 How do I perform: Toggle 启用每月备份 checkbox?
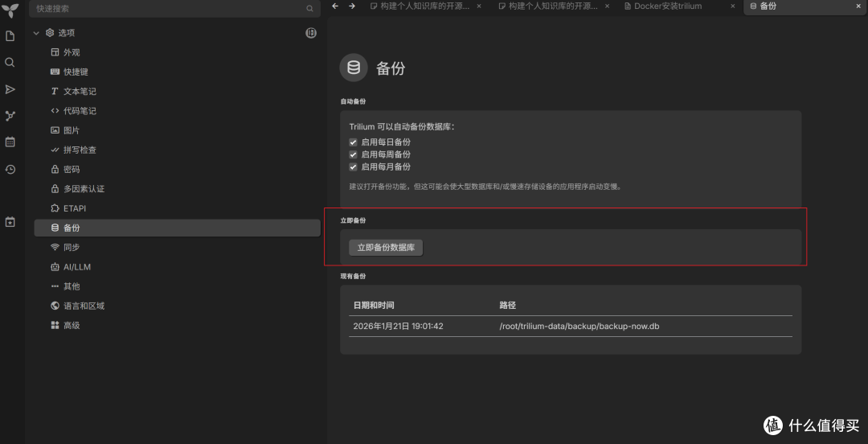tap(353, 166)
